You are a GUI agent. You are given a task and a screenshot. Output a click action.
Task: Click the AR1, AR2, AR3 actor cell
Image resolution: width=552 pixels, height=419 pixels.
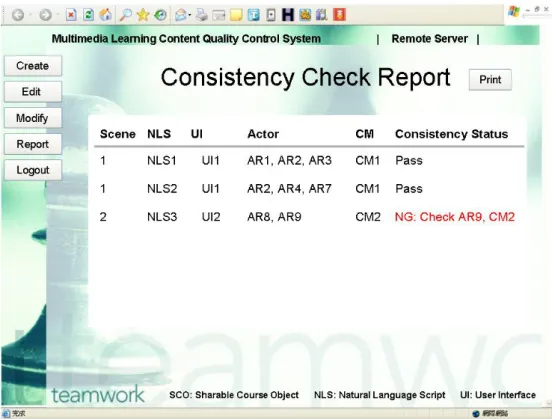click(x=289, y=161)
